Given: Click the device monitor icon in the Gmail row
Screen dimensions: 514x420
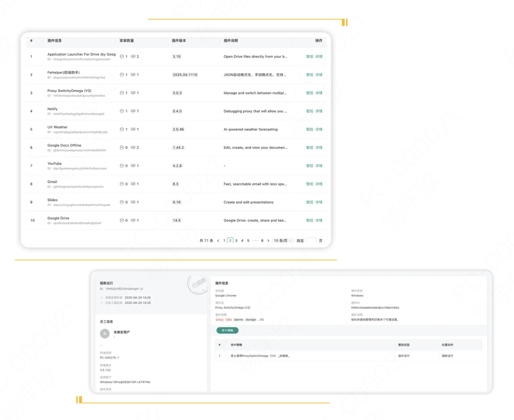Looking at the screenshot, I should click(133, 184).
